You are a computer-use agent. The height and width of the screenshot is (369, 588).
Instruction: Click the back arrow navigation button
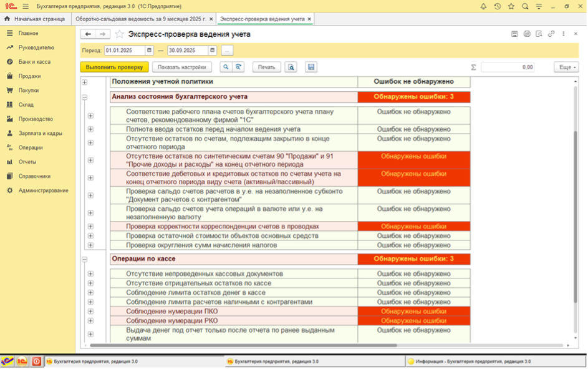[89, 34]
